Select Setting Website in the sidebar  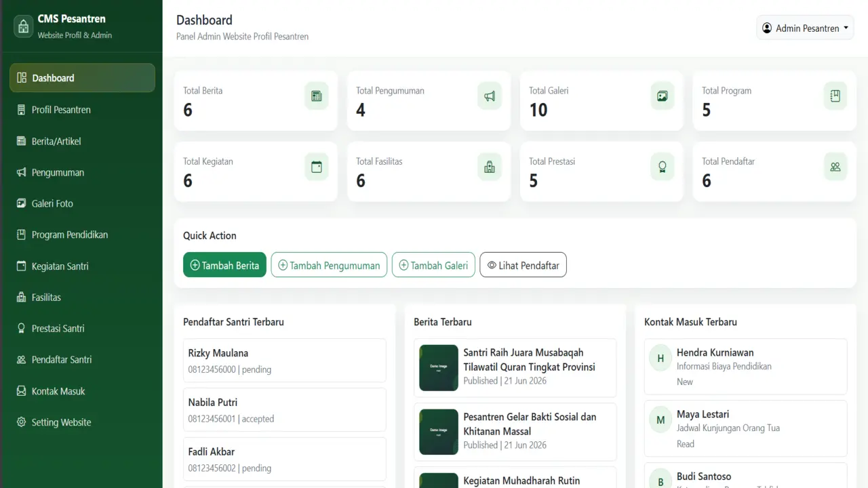(x=82, y=422)
